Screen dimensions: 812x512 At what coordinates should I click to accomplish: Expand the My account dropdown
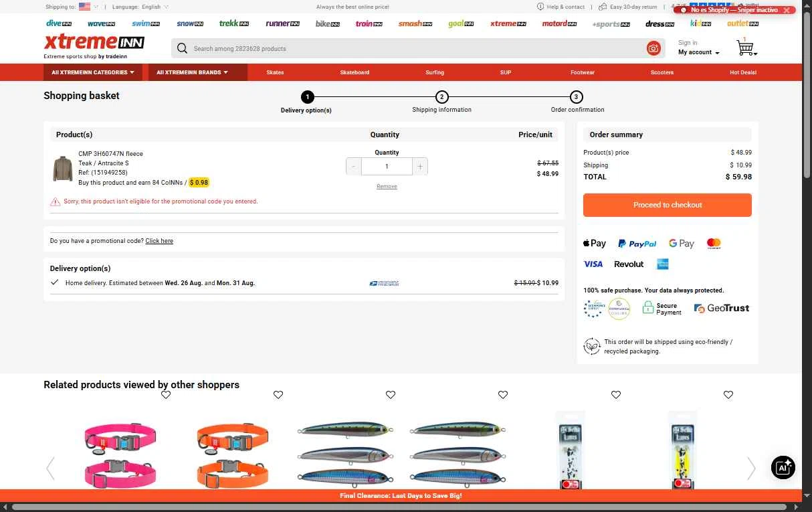[x=699, y=52]
